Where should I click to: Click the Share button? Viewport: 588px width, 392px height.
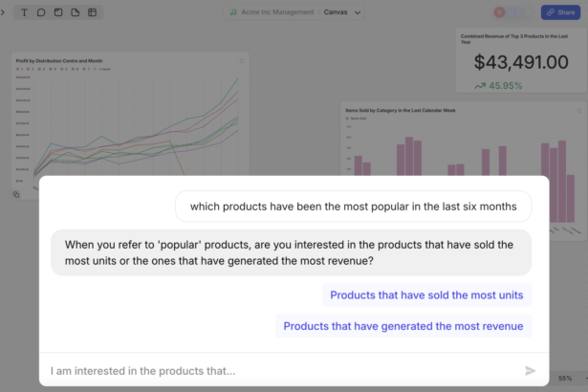pos(559,12)
